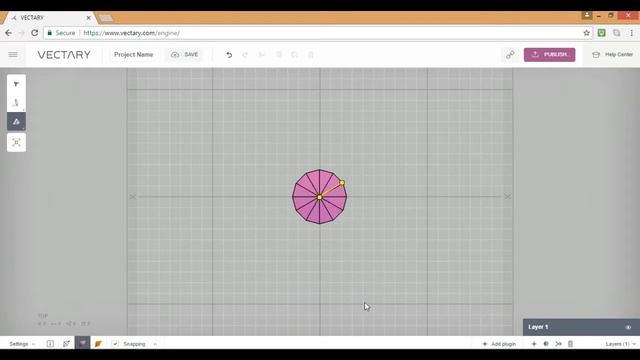
Task: Open the Chrome three-dot menu
Action: [631, 33]
